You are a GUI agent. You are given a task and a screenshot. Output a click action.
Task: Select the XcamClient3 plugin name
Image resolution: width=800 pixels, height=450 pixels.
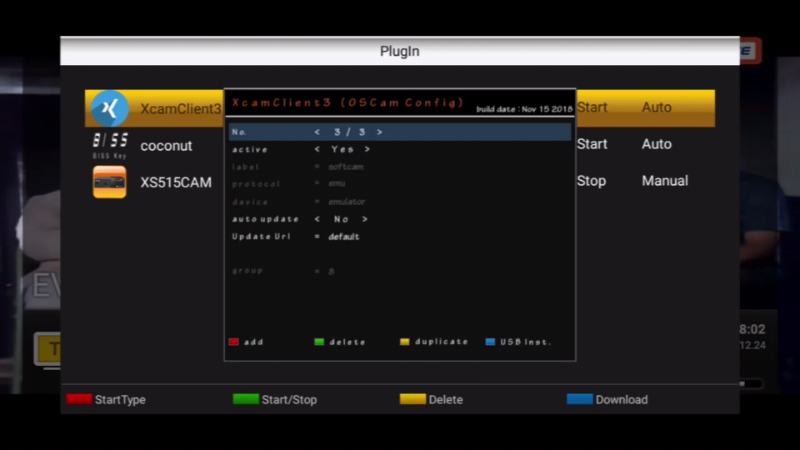point(181,109)
